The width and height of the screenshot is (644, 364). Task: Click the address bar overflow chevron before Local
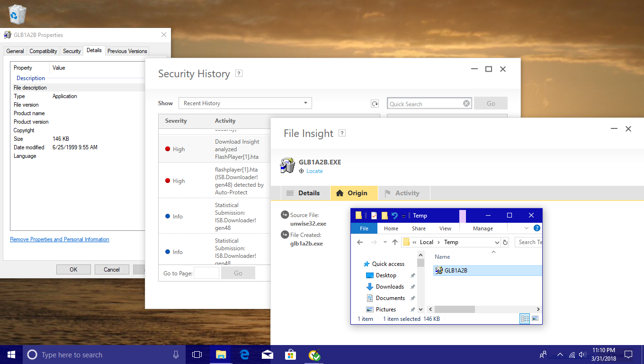pos(415,242)
